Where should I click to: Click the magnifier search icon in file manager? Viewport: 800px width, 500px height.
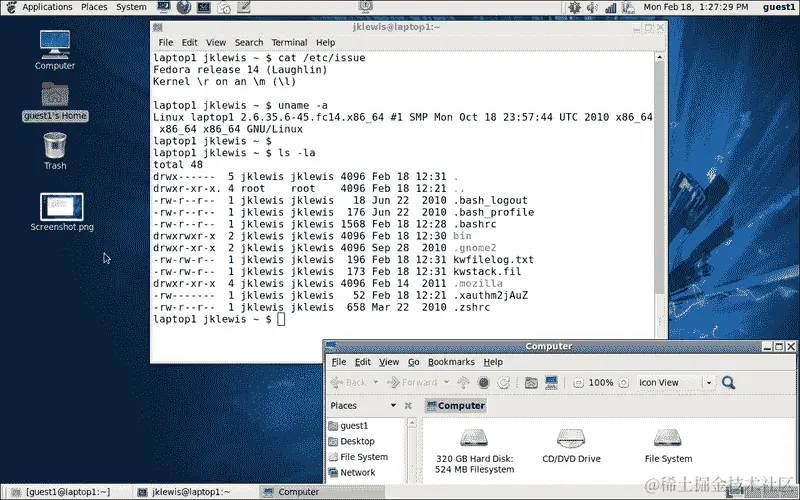[728, 382]
